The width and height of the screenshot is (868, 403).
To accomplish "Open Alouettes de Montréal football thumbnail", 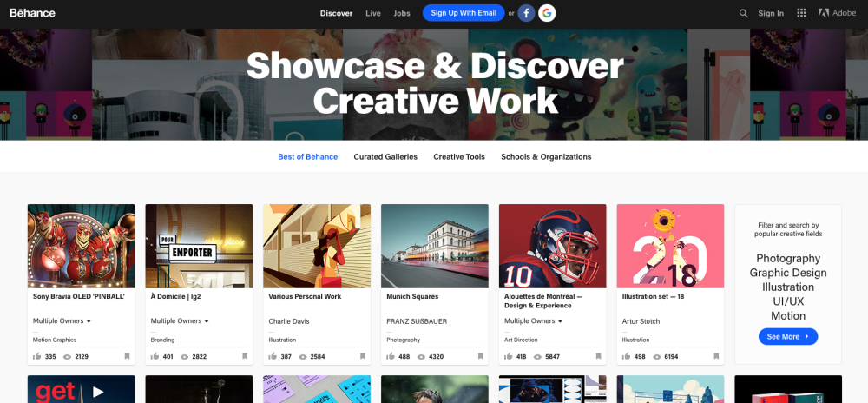I will [x=553, y=246].
